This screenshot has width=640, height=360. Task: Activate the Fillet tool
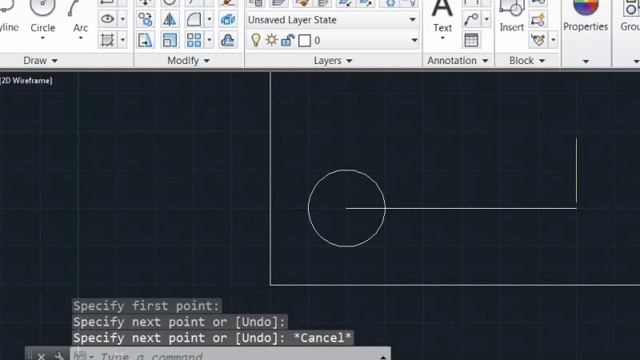[x=193, y=19]
